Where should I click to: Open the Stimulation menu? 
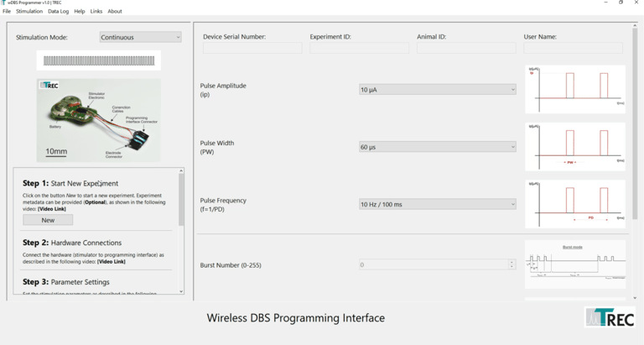click(29, 12)
